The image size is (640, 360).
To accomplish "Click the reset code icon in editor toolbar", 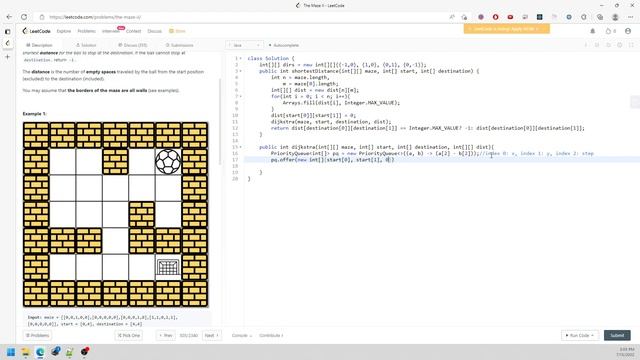I will (608, 45).
